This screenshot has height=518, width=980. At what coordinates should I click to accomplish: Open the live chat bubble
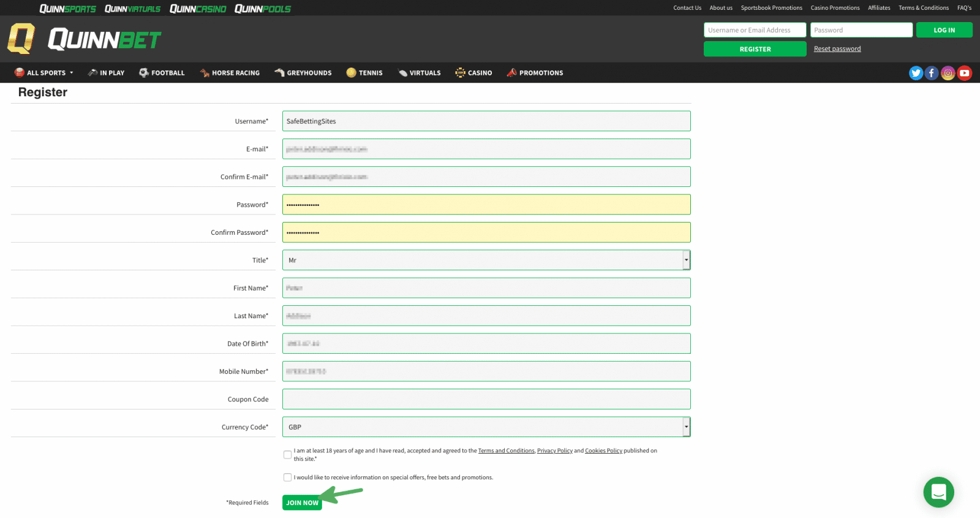coord(938,492)
